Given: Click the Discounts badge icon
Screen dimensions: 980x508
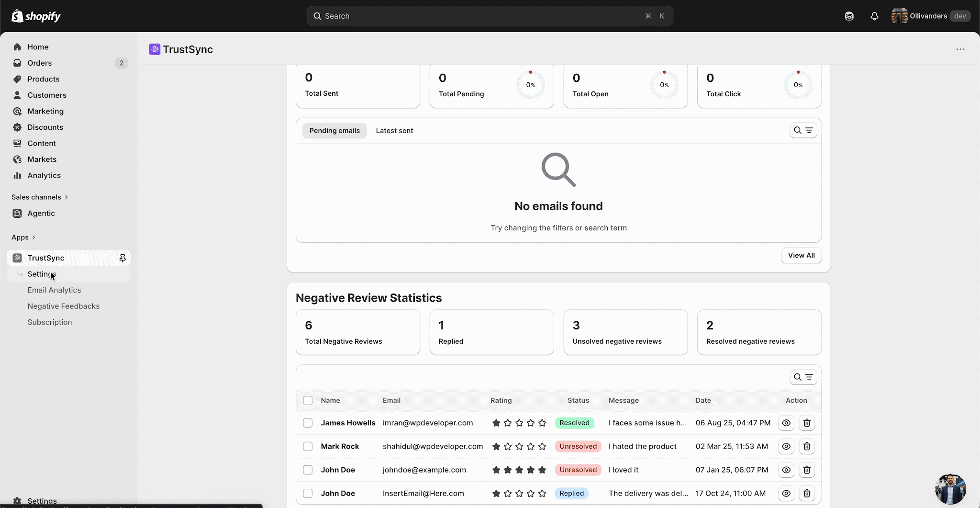Looking at the screenshot, I should [17, 127].
